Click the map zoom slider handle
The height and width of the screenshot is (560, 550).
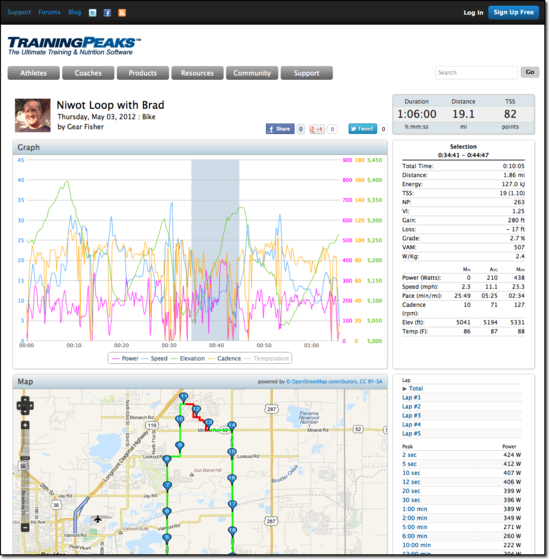[25, 458]
